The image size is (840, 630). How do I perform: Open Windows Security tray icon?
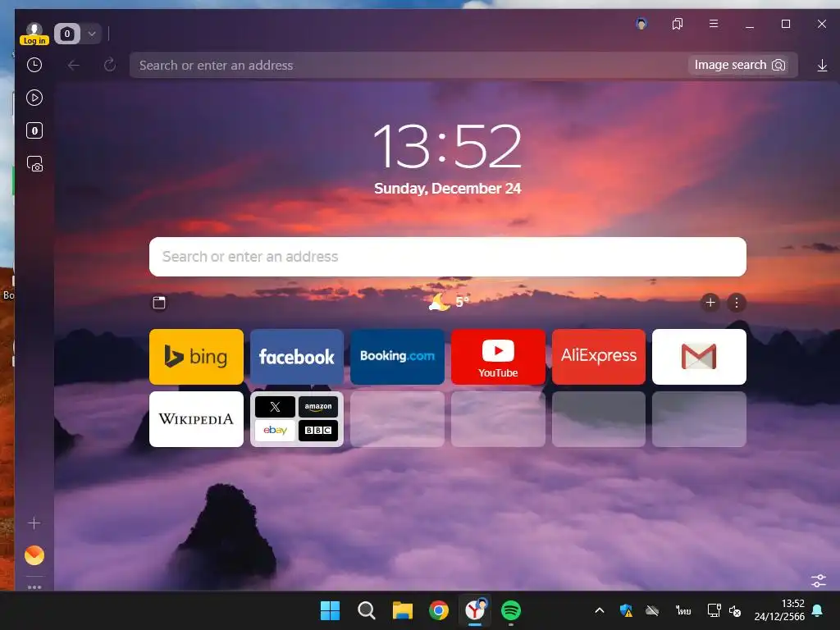[x=626, y=610]
